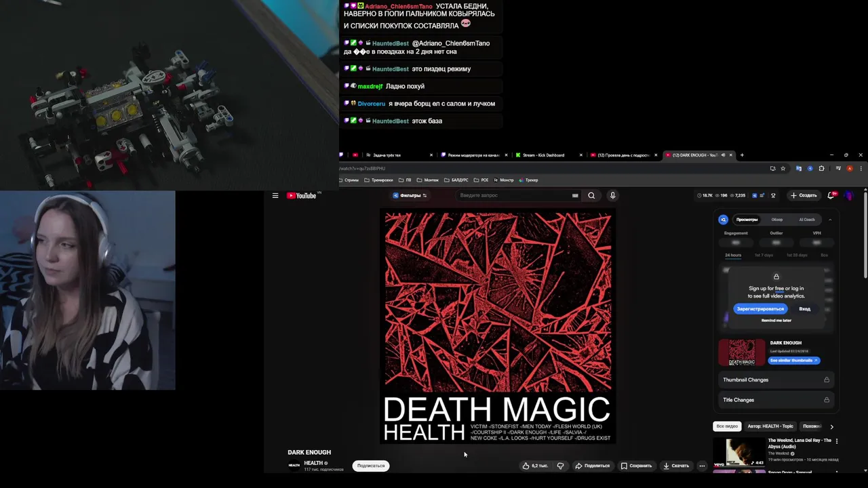Open the HEALTH channel name link
Screen dimensions: 868x488
tap(313, 463)
